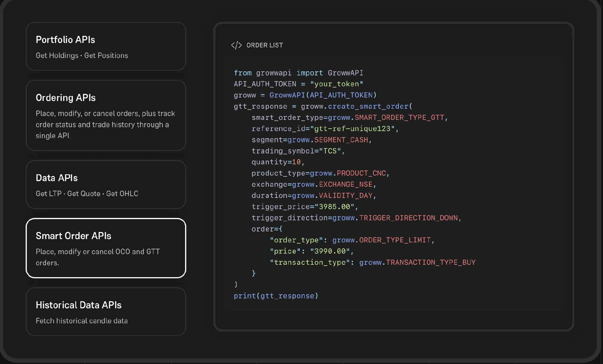Click the Place, modify or cancel OCO description
603x364 pixels.
tap(98, 257)
